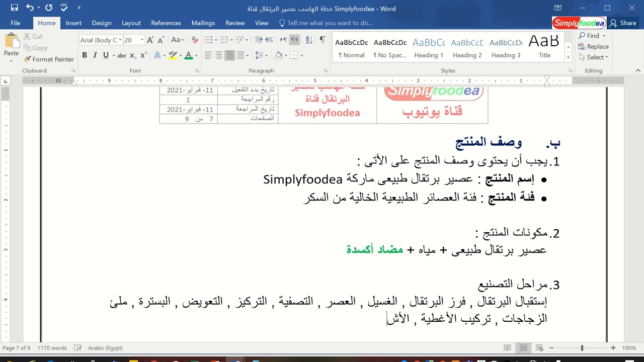
Task: Insert a numbered list
Action: pos(224,40)
